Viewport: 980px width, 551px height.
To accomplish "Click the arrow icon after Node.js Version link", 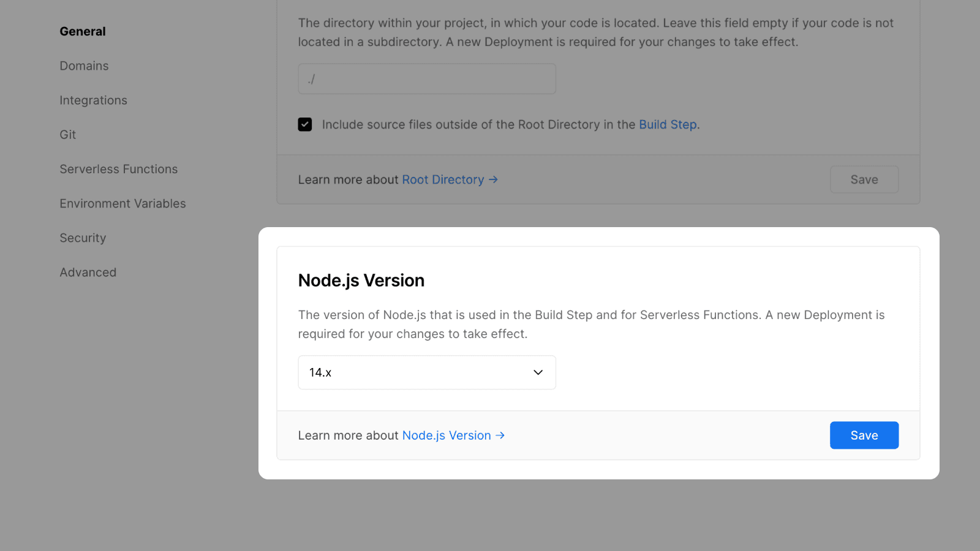I will point(501,435).
